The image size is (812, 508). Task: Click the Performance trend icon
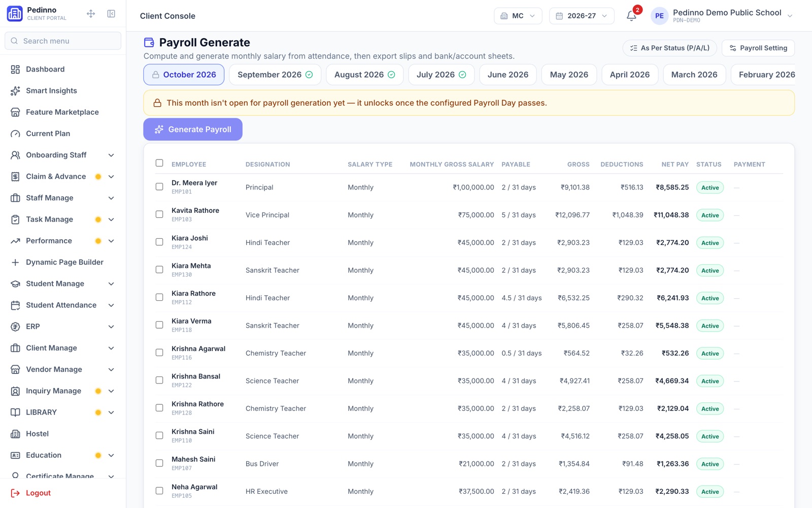15,241
